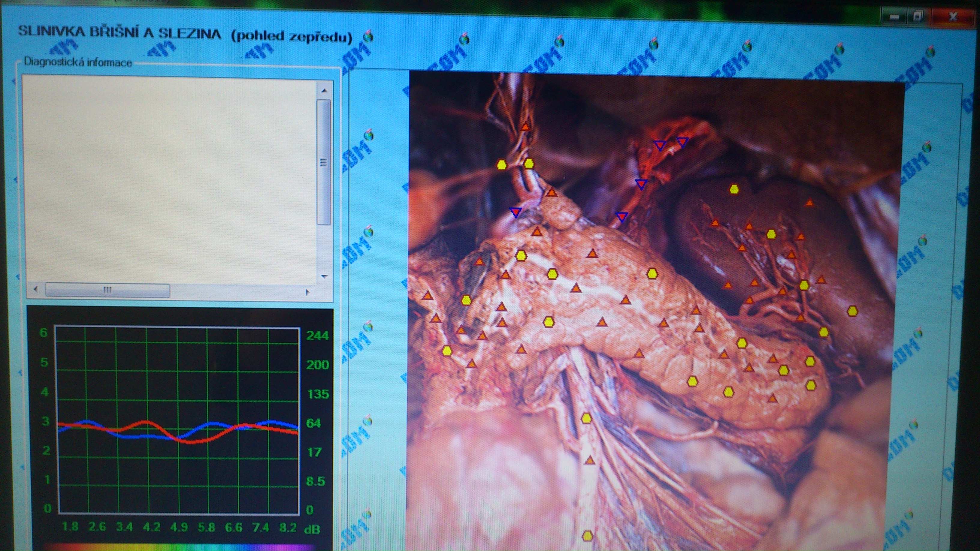
Task: Click the '4.9' frequency label under graph
Action: (x=179, y=527)
